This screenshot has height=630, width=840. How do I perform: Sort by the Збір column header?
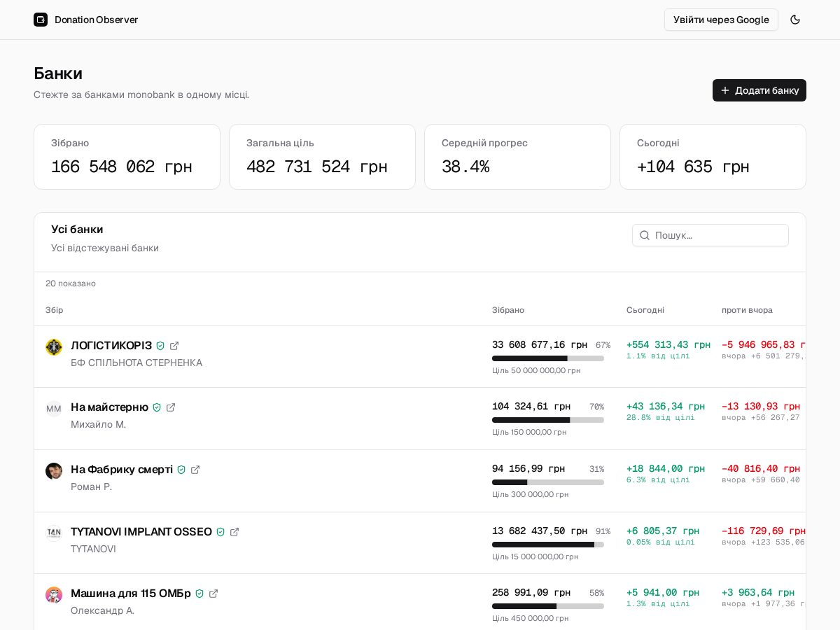[55, 310]
